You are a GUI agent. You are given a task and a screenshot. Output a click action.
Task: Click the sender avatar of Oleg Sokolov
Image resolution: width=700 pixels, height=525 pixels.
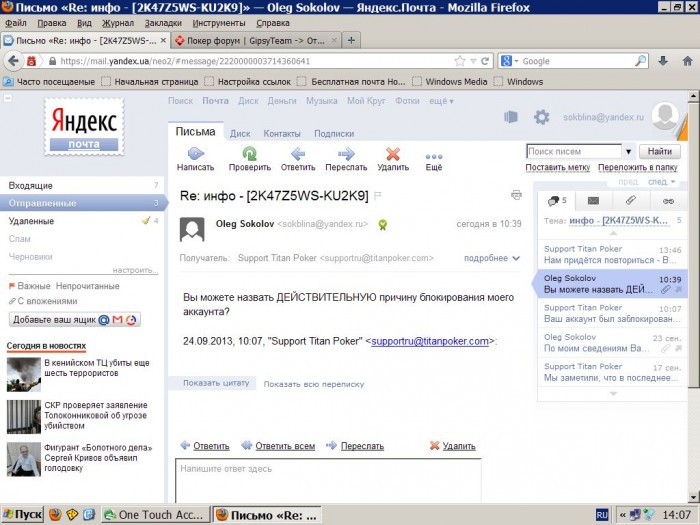192,229
